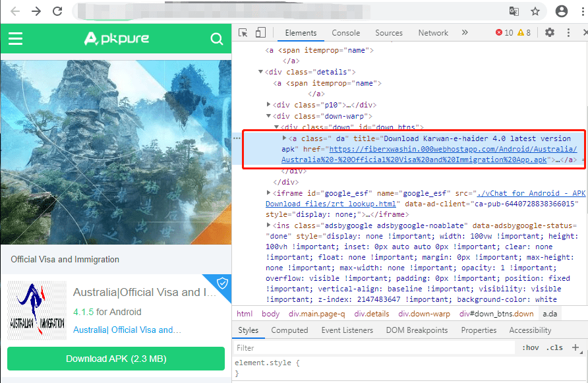
Task: Open DevTools settings gear
Action: [x=550, y=33]
